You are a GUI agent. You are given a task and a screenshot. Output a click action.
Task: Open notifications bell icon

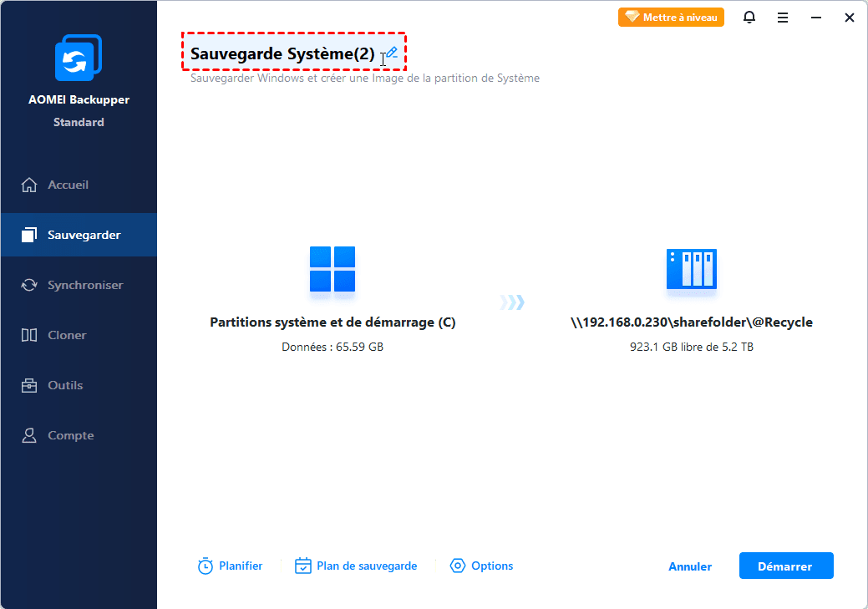tap(749, 18)
